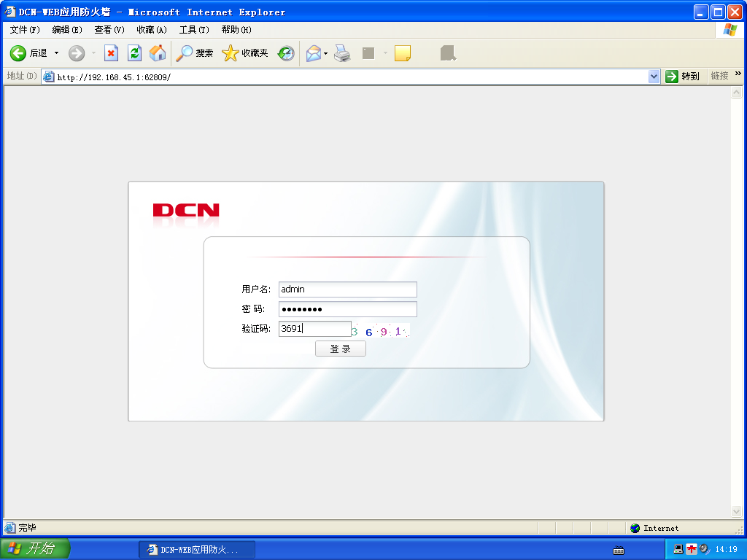747x560 pixels.
Task: Click the system clock 14:19
Action: pyautogui.click(x=727, y=549)
